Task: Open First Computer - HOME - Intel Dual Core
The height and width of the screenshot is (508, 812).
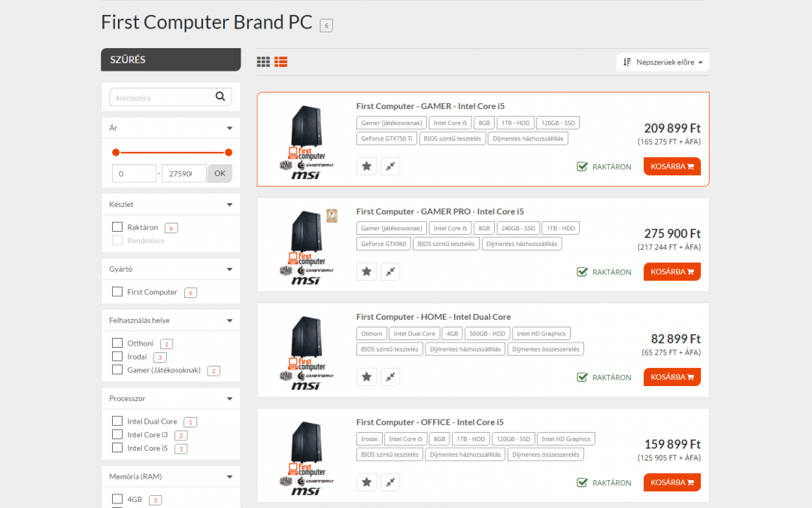Action: pyautogui.click(x=434, y=317)
